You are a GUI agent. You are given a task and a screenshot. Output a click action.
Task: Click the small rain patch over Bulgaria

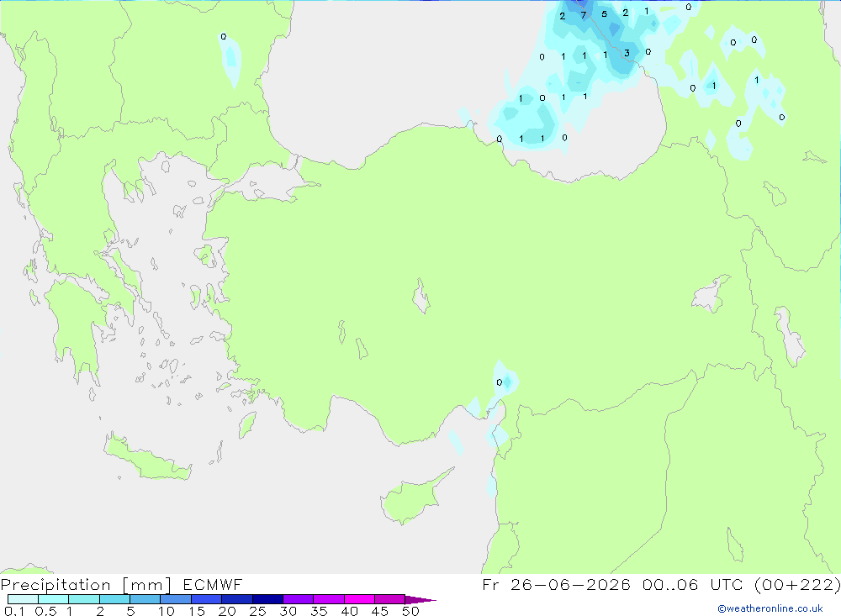pyautogui.click(x=230, y=59)
